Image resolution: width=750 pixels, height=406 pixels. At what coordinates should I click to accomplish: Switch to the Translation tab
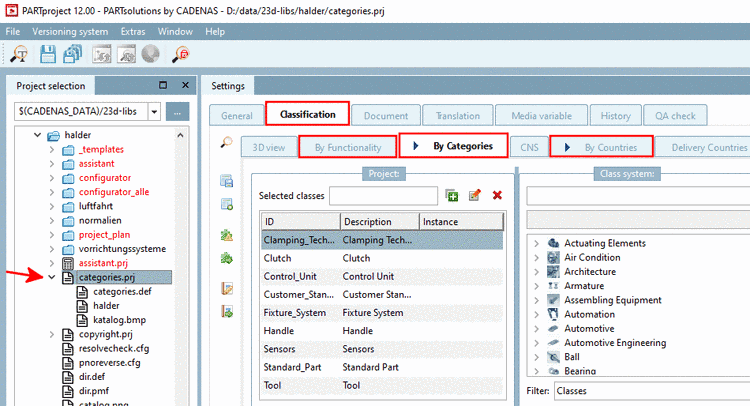(458, 116)
